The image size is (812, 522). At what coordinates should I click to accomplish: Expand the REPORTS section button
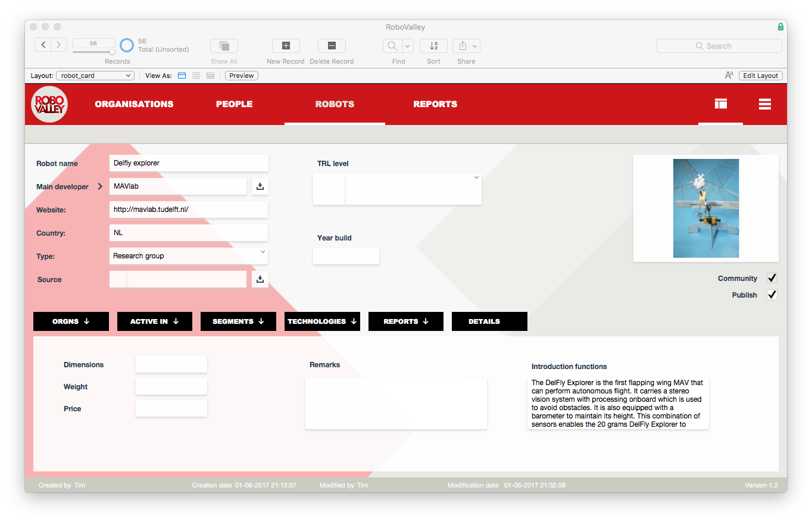[x=406, y=321]
